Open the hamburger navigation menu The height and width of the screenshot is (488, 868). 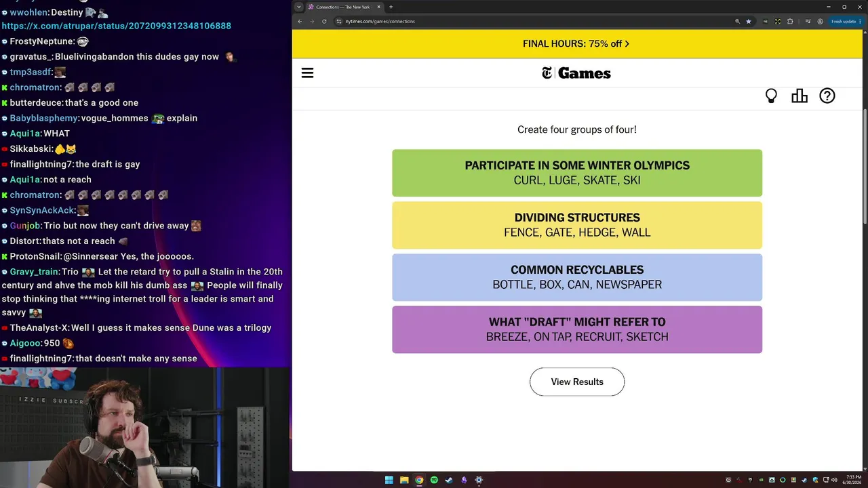[x=307, y=73]
